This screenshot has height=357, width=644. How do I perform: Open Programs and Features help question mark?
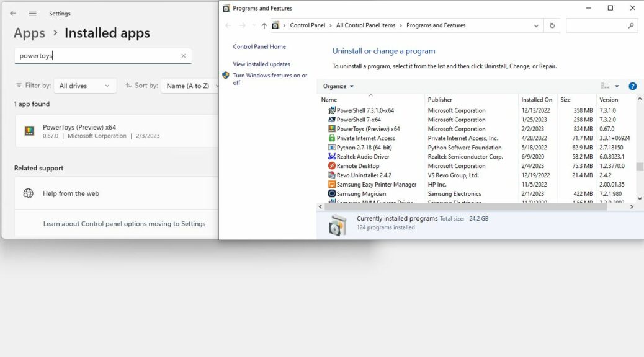coord(632,86)
